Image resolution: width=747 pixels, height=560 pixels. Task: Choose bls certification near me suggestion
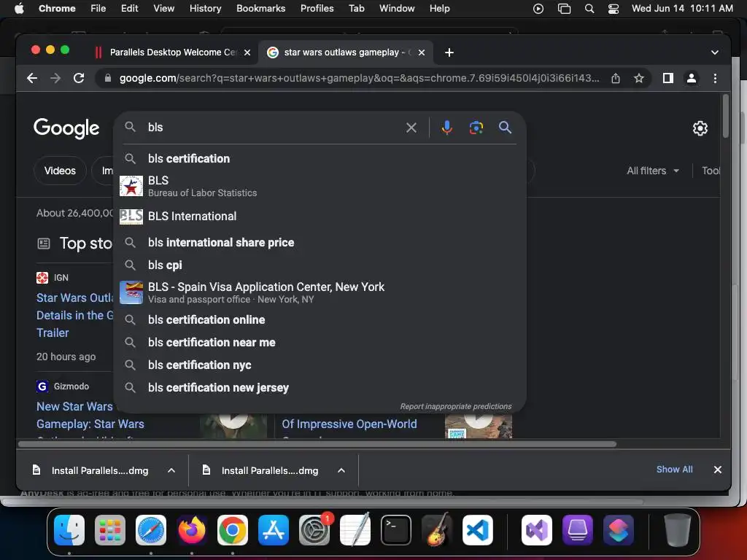pyautogui.click(x=320, y=343)
